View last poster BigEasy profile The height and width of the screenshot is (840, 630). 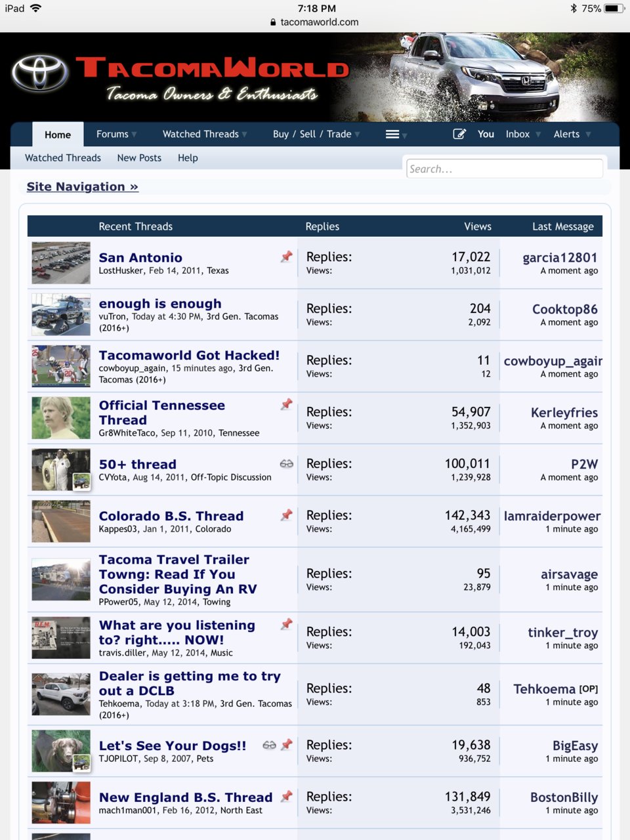click(x=575, y=745)
